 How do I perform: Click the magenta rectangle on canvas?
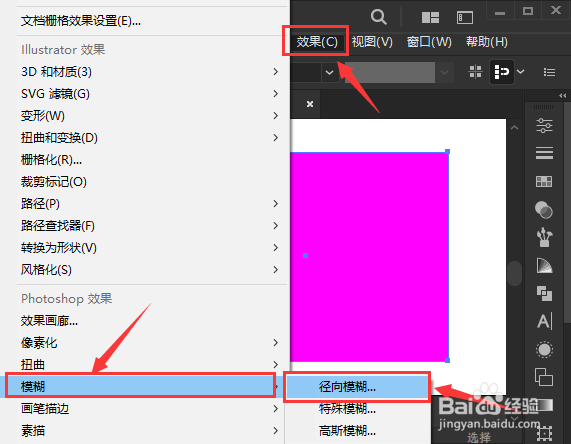pos(369,257)
